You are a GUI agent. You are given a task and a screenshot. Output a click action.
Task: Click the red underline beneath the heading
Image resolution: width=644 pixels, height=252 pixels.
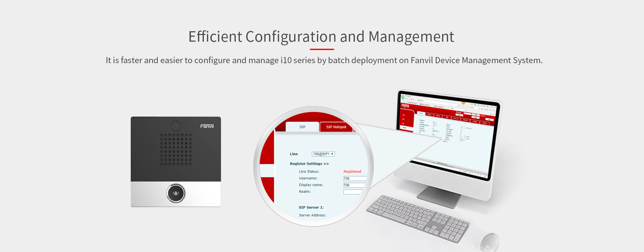322,49
